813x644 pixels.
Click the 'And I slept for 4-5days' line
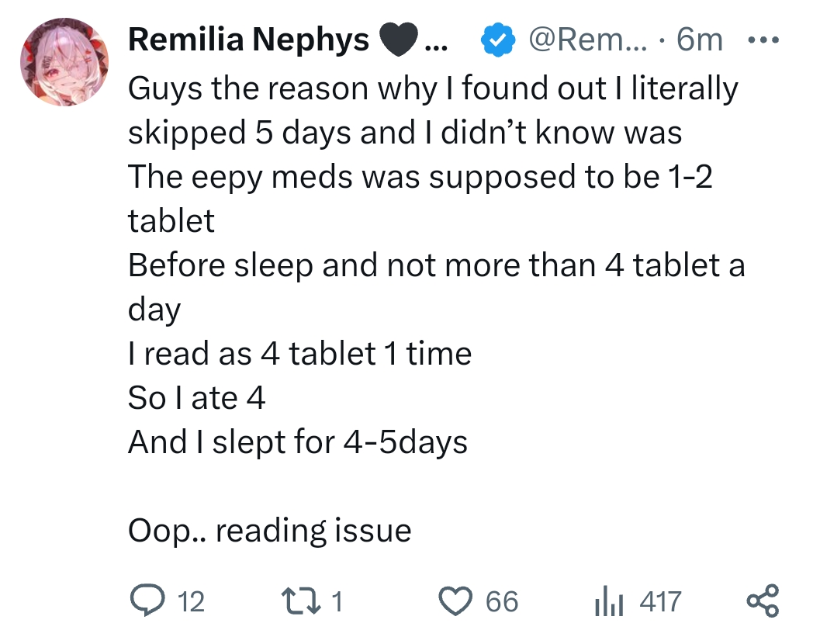[x=298, y=443]
